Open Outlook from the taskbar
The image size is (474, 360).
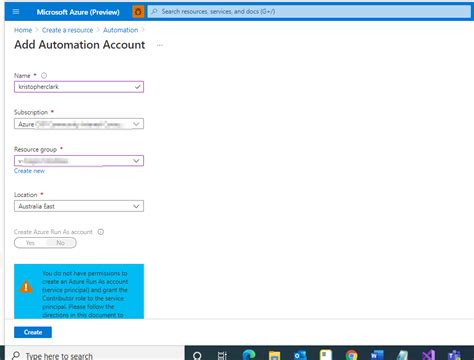[x=300, y=355]
